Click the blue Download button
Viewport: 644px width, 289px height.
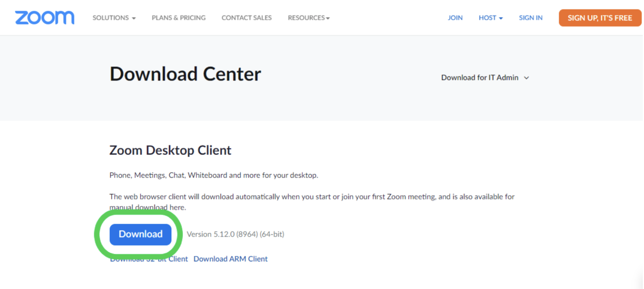pos(140,234)
